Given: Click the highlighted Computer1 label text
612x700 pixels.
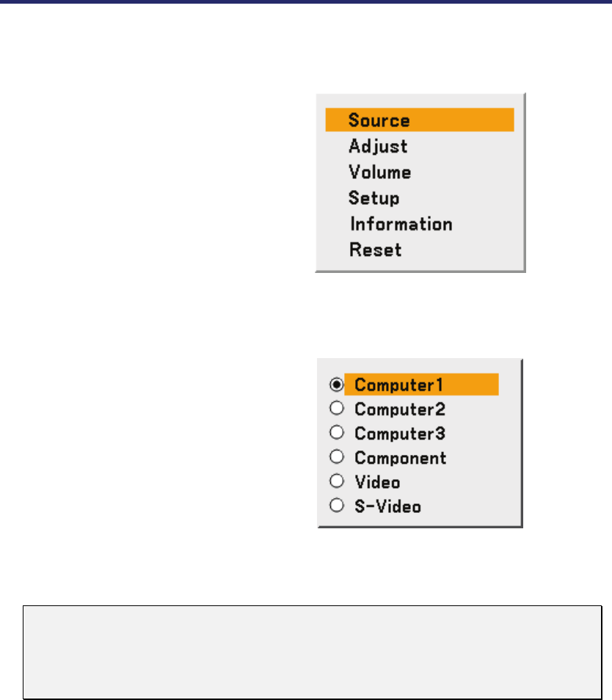Looking at the screenshot, I should (x=399, y=384).
